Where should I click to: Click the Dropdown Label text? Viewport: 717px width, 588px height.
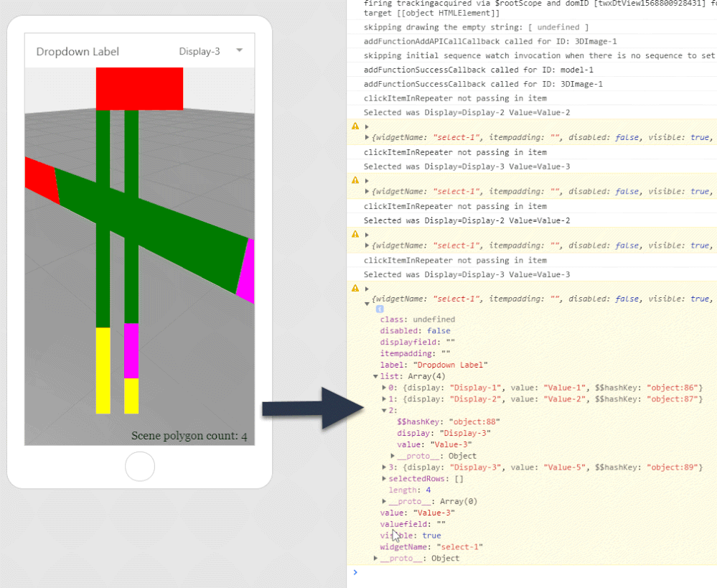(78, 52)
